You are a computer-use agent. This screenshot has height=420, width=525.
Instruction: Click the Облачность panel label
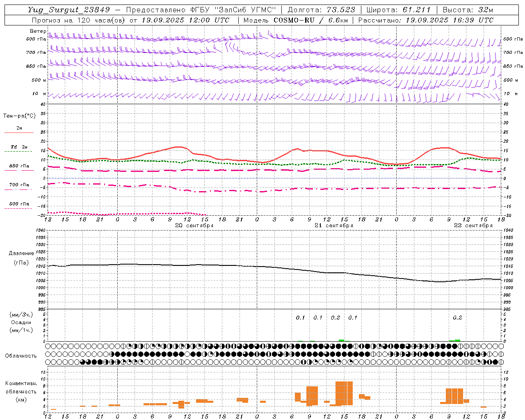pos(21,356)
